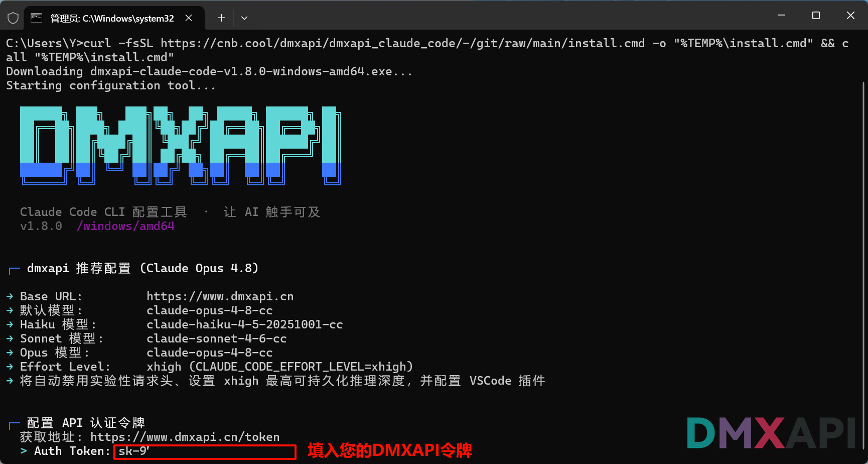Viewport: 868px width, 464px height.
Task: Click the 'Downloading dmxapi-claude-code-v1.8.0-windows-amd64.exe...' line
Action: point(209,71)
